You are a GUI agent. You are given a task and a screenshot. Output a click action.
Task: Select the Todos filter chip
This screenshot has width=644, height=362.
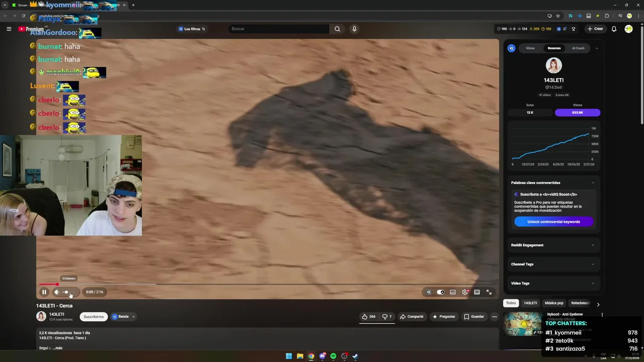[x=511, y=303]
